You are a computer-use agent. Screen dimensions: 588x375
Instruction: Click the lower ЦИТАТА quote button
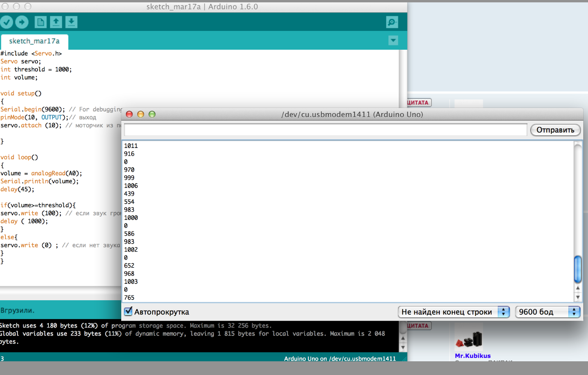click(x=419, y=326)
